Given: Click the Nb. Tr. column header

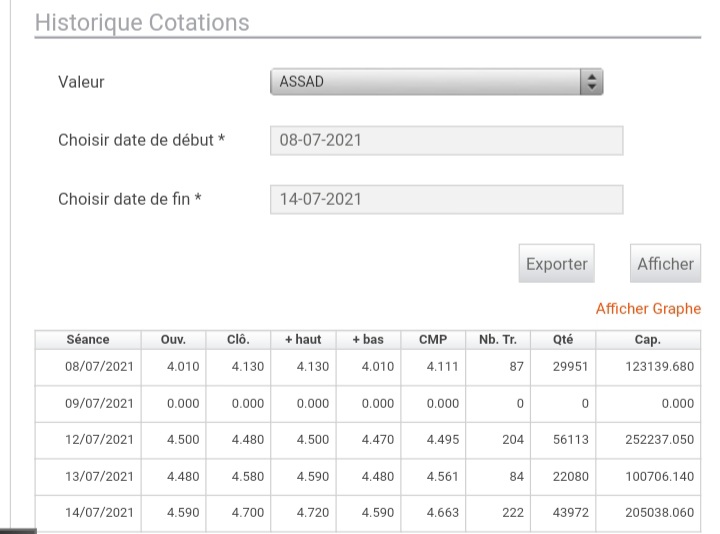Looking at the screenshot, I should tap(498, 340).
